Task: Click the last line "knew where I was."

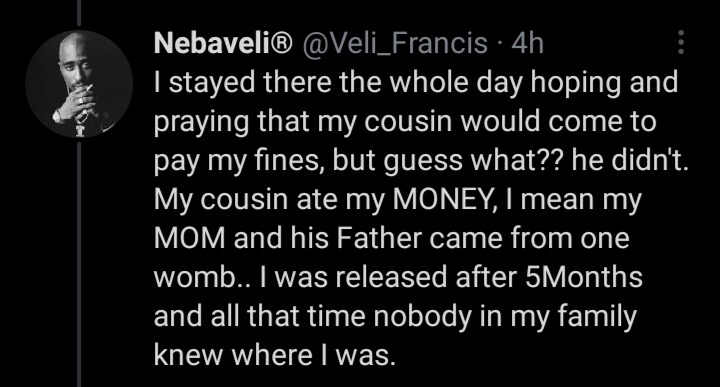Action: (275, 356)
